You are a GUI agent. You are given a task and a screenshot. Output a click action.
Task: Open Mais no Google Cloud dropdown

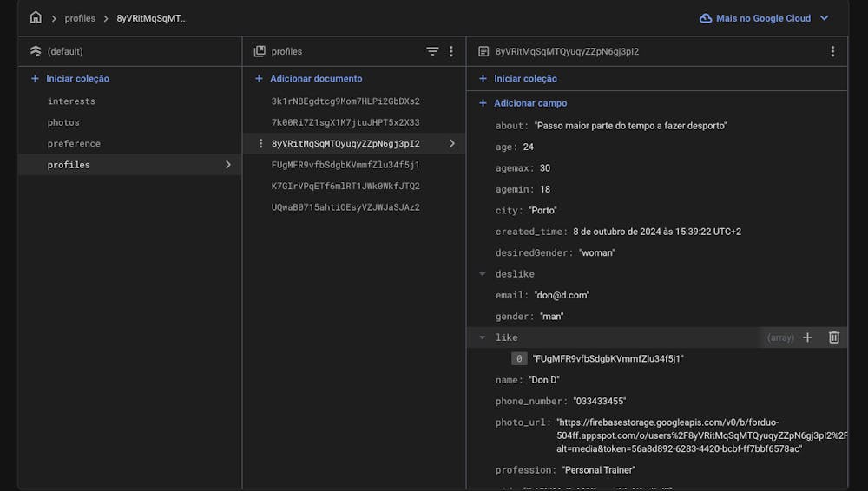coord(765,18)
